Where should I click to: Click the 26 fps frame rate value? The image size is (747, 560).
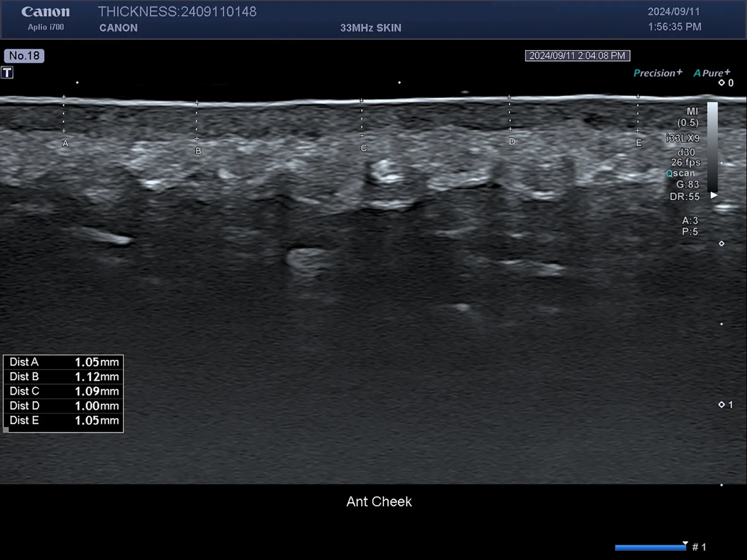pos(686,162)
